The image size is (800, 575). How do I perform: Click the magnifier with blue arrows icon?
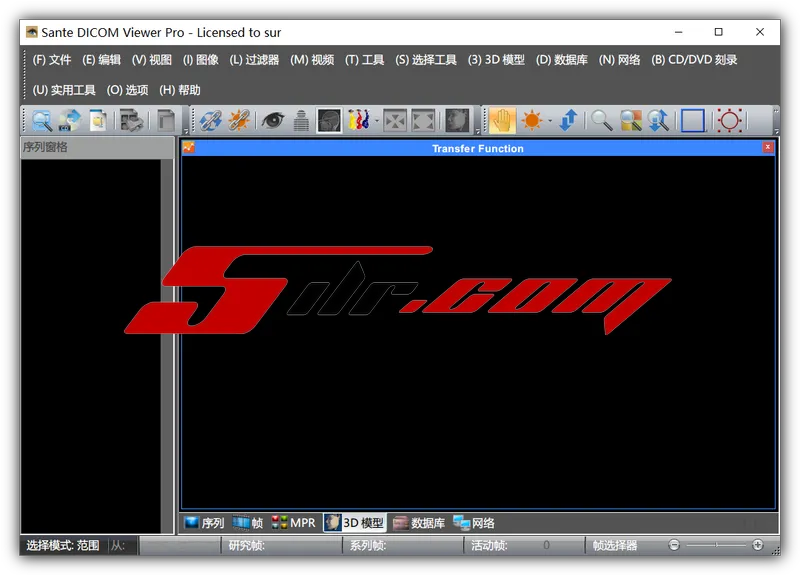click(658, 120)
